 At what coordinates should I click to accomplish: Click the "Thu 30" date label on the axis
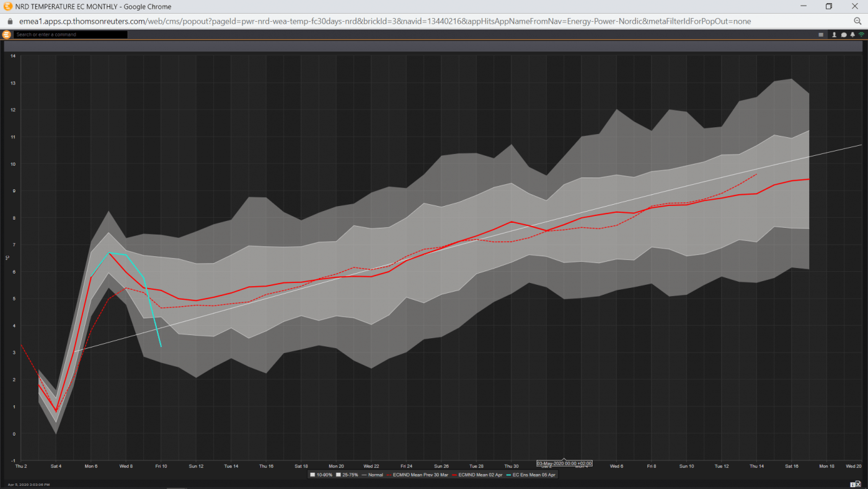(x=511, y=466)
